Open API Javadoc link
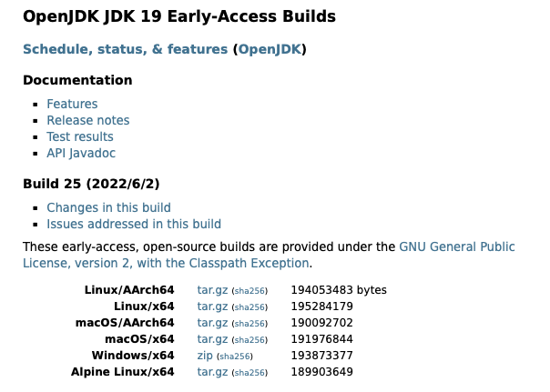The width and height of the screenshot is (550, 392). click(x=81, y=154)
